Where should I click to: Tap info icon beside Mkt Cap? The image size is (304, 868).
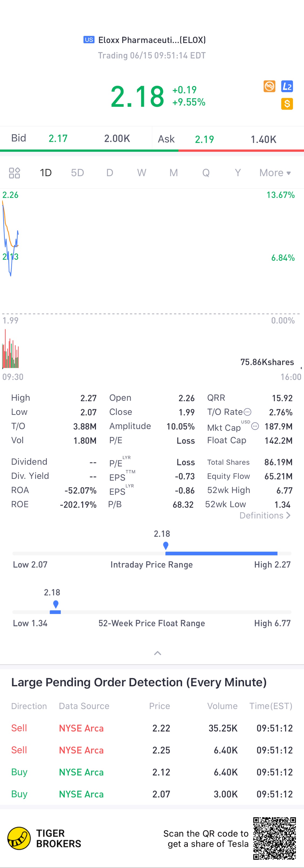(255, 426)
